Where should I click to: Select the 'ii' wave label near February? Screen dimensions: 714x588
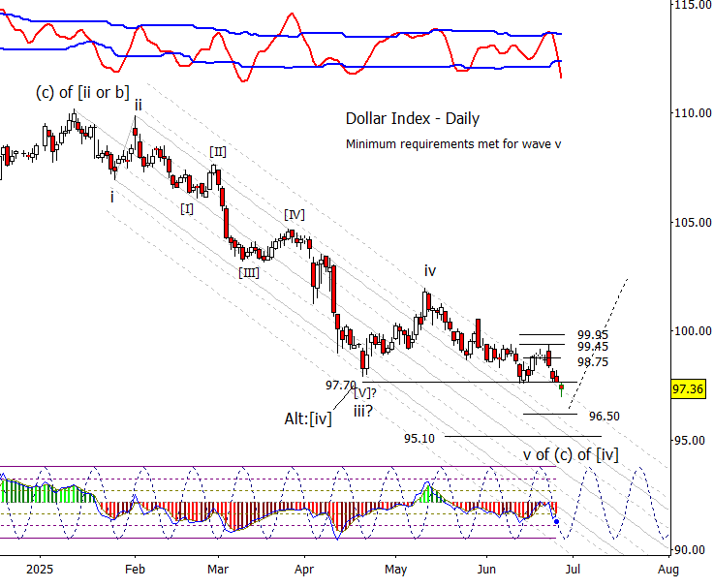pos(138,106)
